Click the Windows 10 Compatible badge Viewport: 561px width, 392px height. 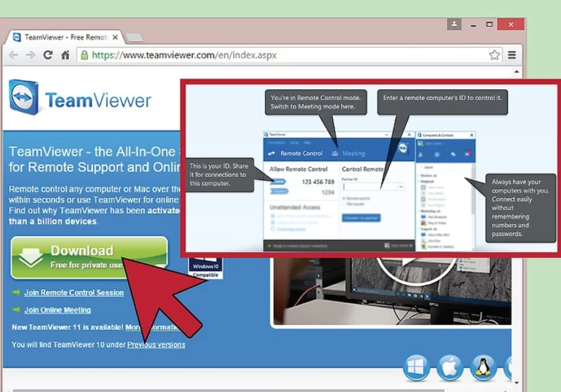point(205,268)
